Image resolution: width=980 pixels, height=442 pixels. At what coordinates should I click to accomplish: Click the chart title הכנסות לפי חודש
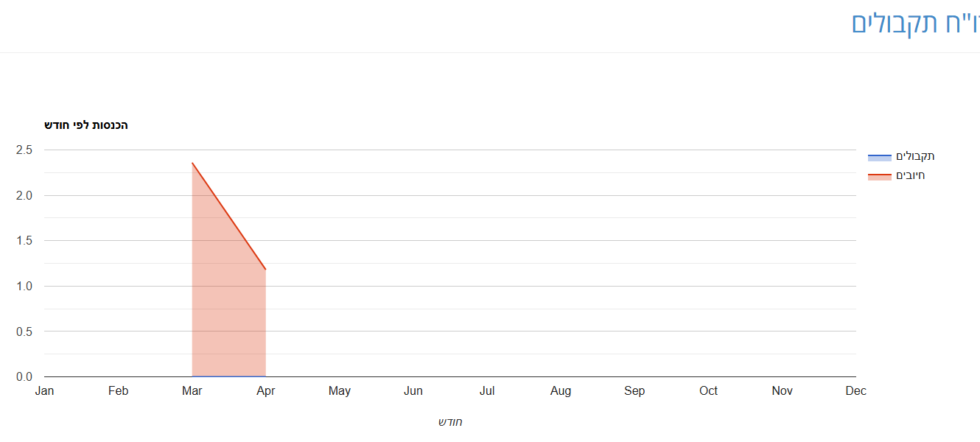click(x=86, y=125)
